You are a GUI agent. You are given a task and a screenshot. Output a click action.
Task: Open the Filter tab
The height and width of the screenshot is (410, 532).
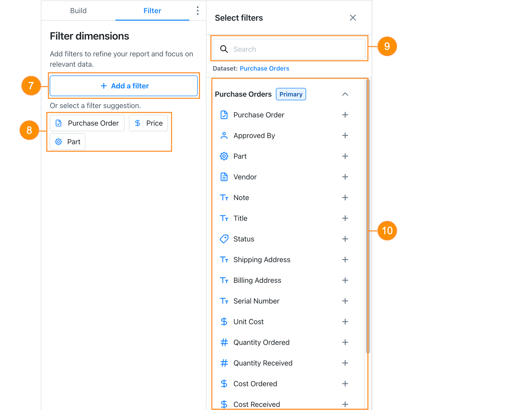152,11
